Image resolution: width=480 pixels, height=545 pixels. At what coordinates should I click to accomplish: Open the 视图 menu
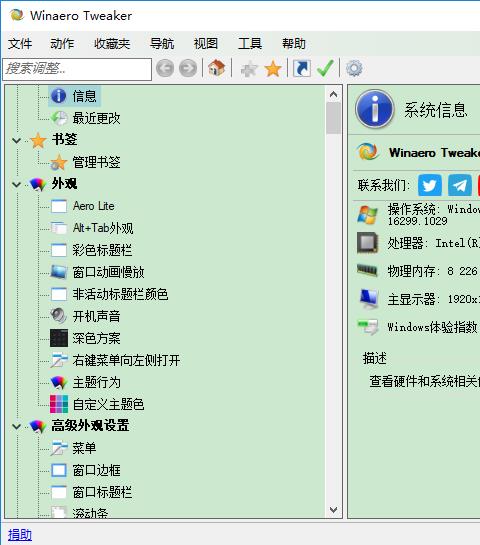[x=206, y=44]
